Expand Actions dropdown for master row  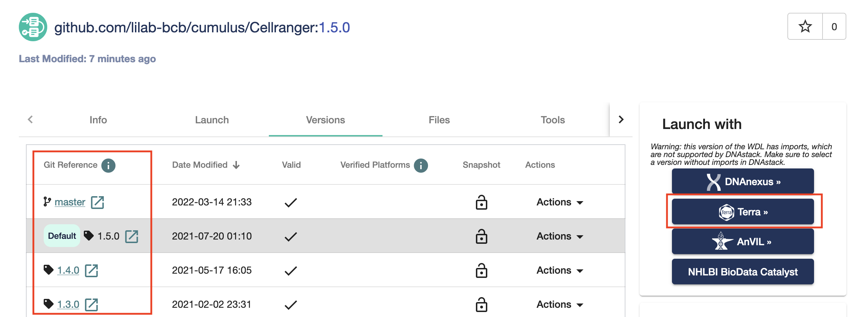click(560, 202)
